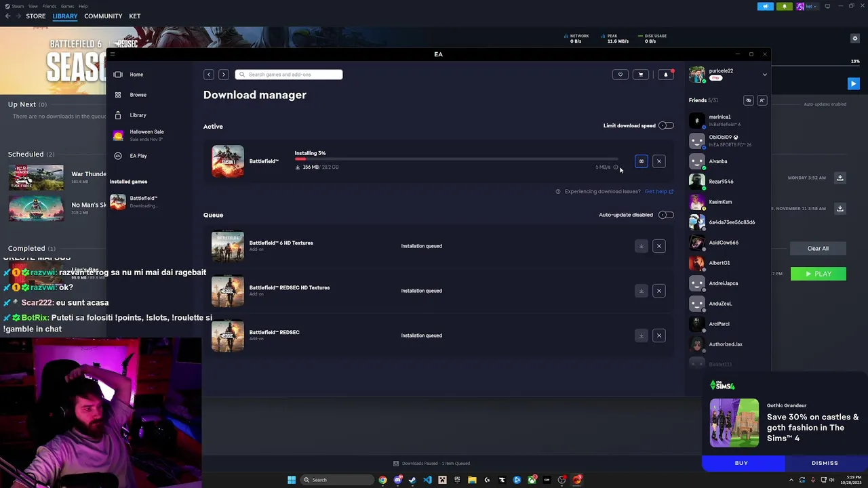868x488 pixels.
Task: Open the Steam Games menu
Action: (x=67, y=6)
